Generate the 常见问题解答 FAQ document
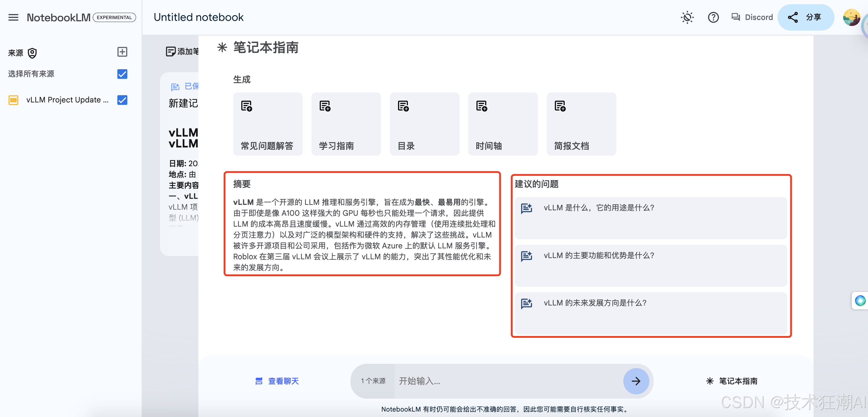 (x=268, y=124)
